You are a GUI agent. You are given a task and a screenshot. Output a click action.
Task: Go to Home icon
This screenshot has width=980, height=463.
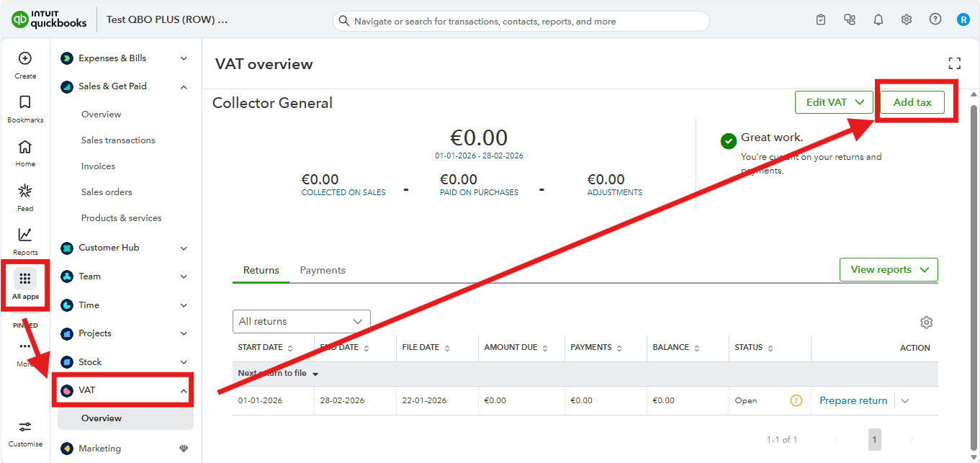(25, 147)
